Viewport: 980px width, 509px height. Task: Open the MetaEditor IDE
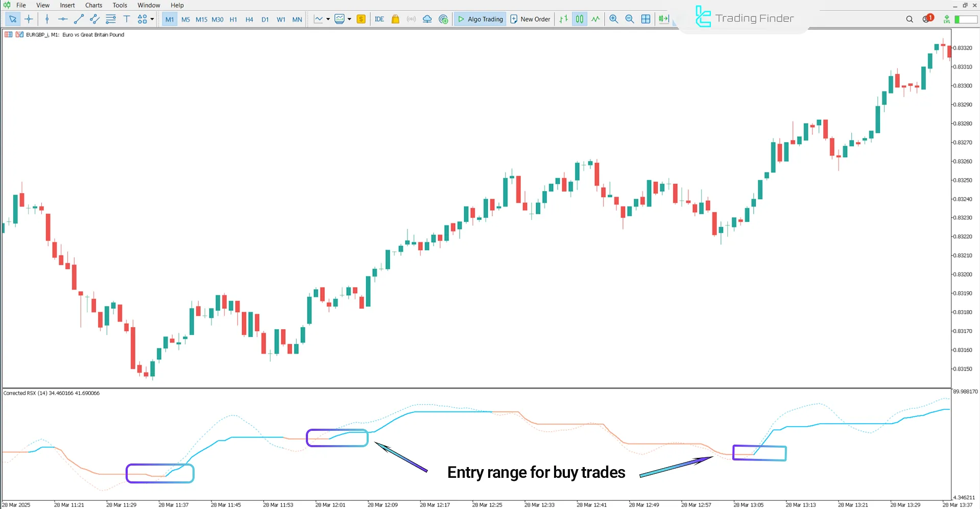tap(379, 19)
